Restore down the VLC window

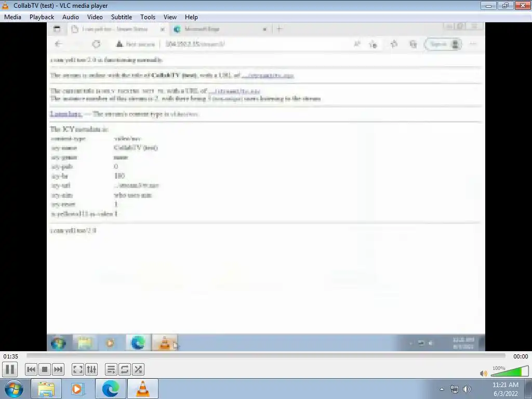[506, 5]
